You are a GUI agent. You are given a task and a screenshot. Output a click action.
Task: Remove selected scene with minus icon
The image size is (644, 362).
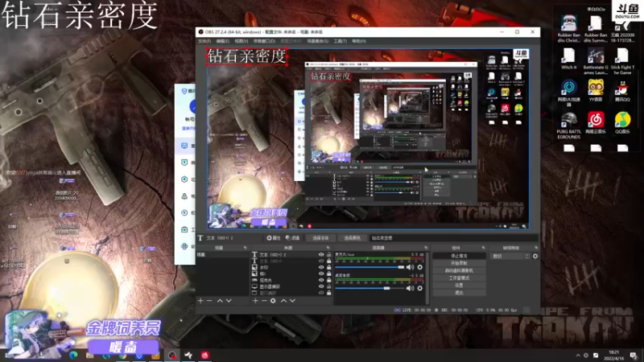tap(209, 301)
